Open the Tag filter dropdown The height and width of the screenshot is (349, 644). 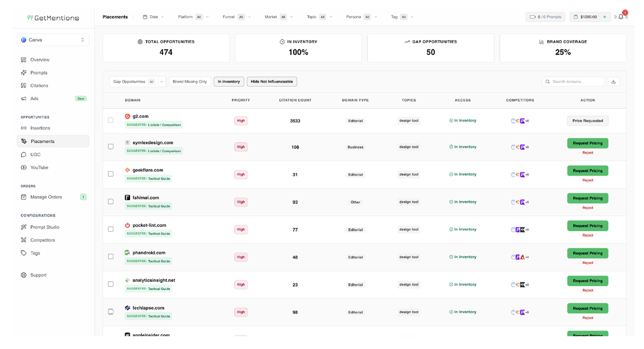[402, 17]
